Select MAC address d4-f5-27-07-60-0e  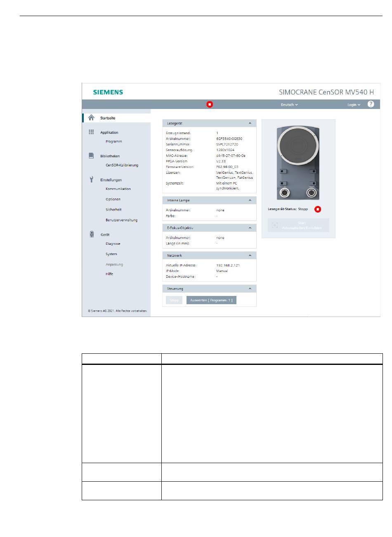pos(231,156)
